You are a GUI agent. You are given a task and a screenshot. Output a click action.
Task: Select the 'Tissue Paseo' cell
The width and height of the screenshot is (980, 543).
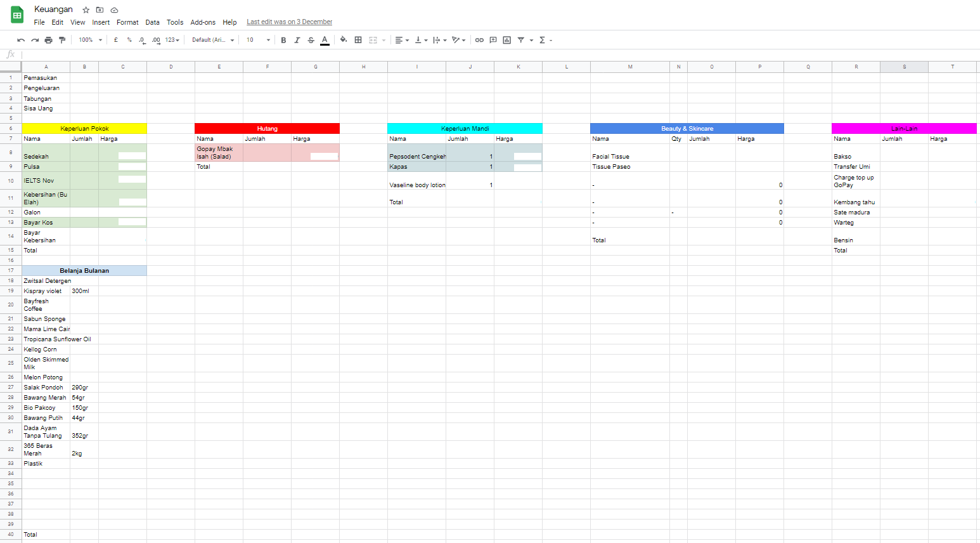(629, 167)
